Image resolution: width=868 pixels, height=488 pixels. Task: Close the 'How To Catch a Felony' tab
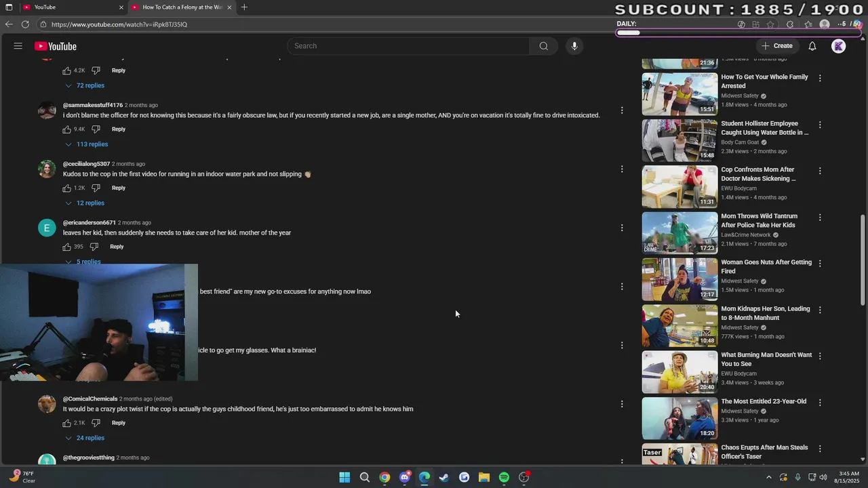(229, 7)
